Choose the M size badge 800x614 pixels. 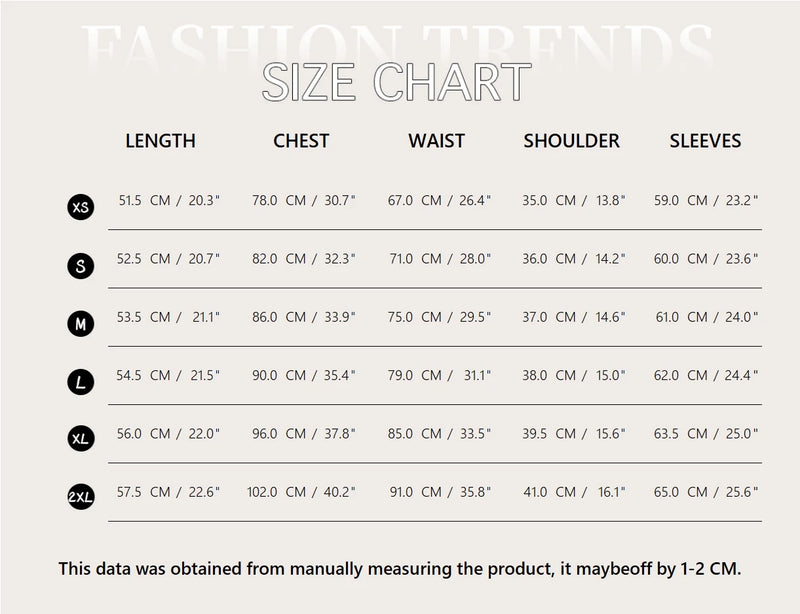[81, 323]
